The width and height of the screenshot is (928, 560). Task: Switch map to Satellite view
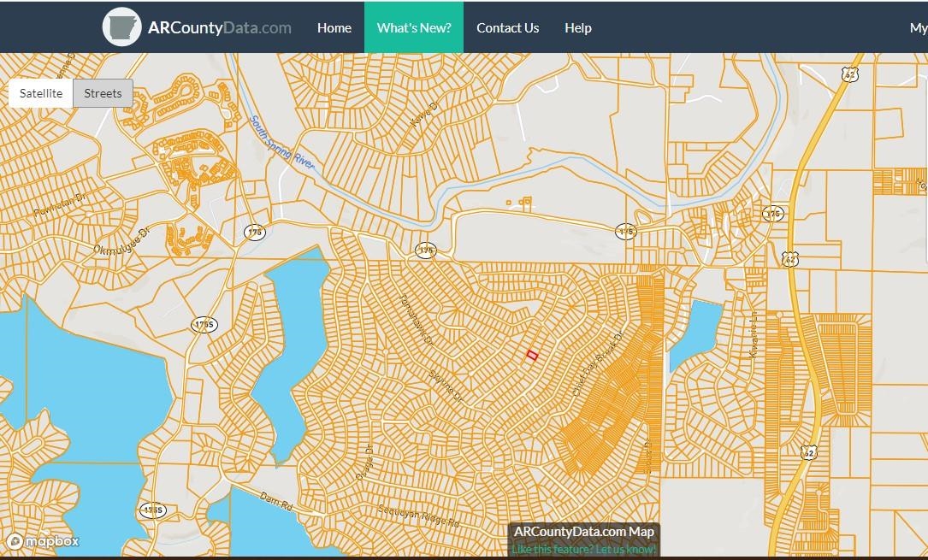(41, 93)
